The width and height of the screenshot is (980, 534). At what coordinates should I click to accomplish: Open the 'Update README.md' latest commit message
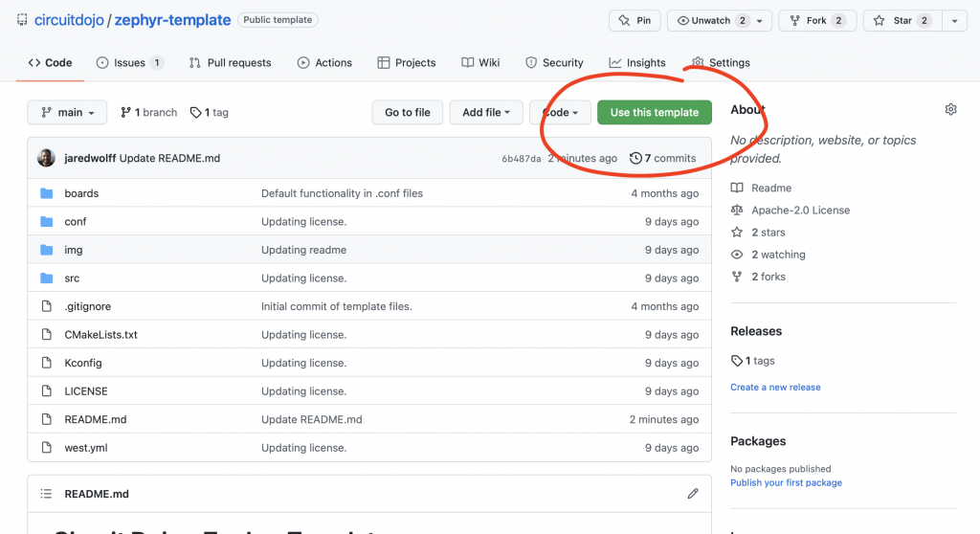point(169,158)
